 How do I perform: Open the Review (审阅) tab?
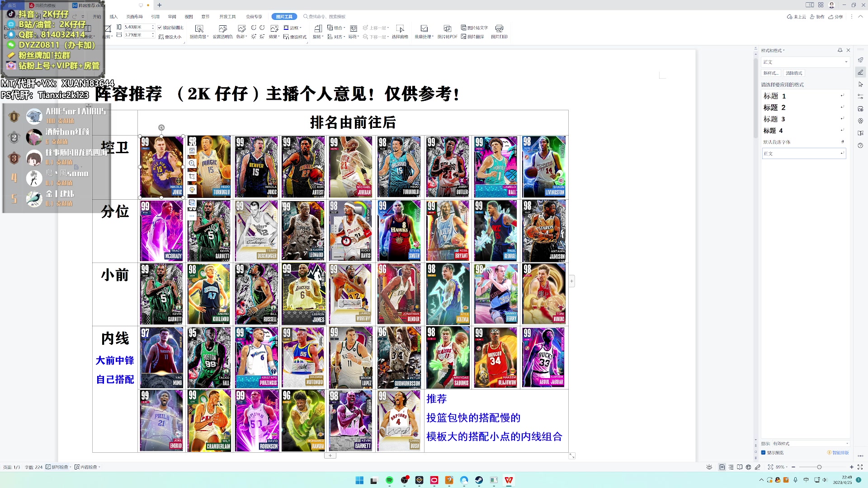(x=172, y=17)
